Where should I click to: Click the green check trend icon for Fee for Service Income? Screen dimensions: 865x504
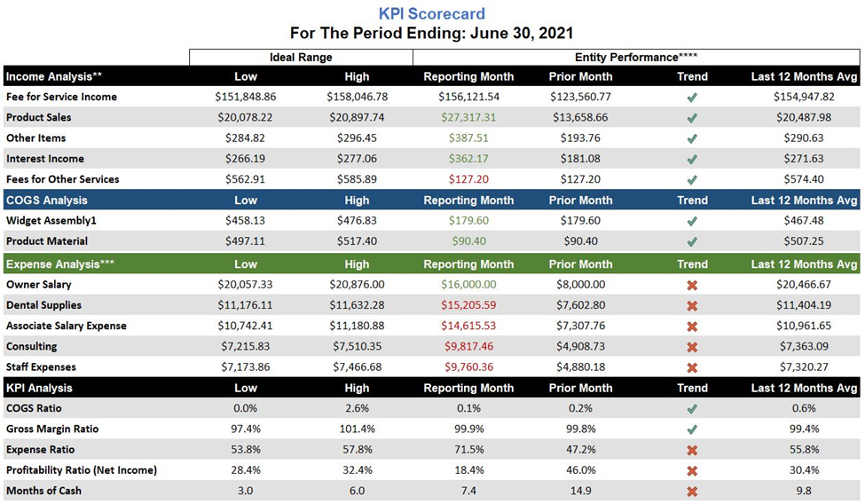pos(692,97)
